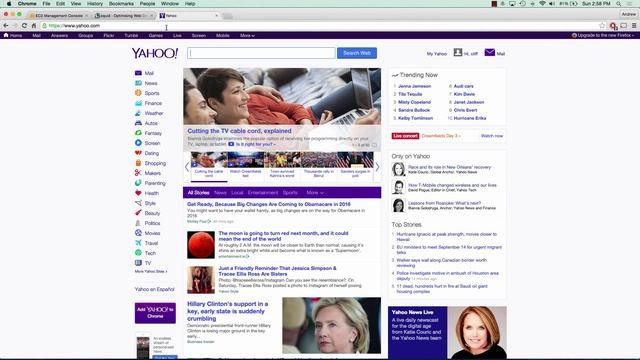Open the Politics sidebar icon
Screen dimensions: 640x360
(x=138, y=223)
